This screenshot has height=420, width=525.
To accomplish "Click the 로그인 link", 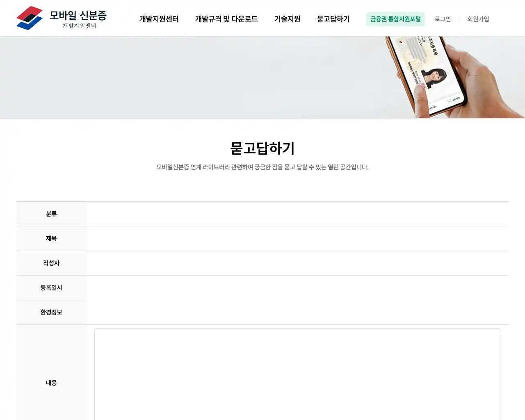I will [443, 19].
